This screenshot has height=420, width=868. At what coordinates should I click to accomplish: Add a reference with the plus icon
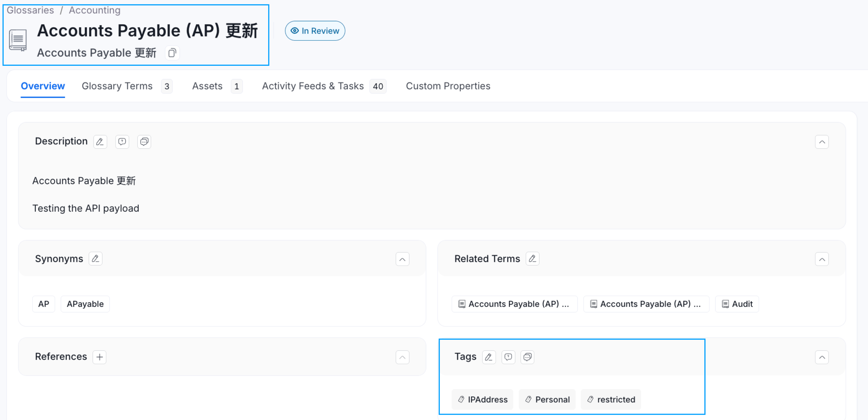(x=99, y=357)
